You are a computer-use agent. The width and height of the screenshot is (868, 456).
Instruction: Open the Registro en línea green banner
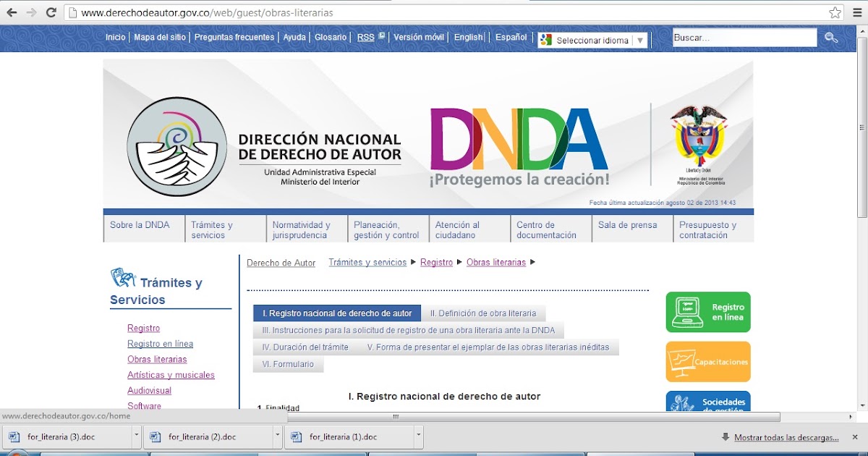tap(708, 312)
